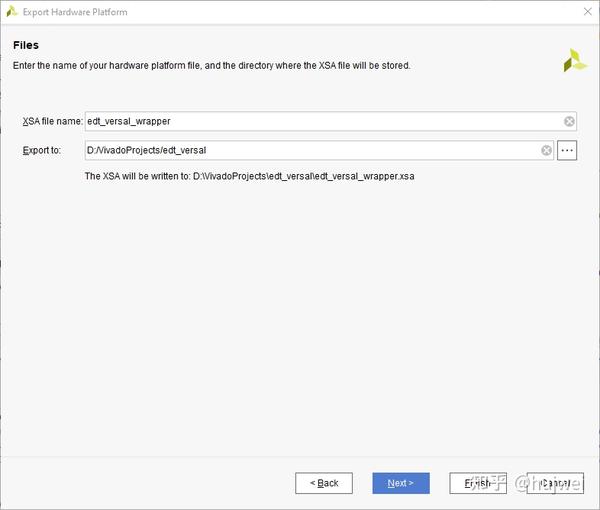Image resolution: width=600 pixels, height=510 pixels.
Task: Cancel the hardware platform export
Action: [557, 483]
